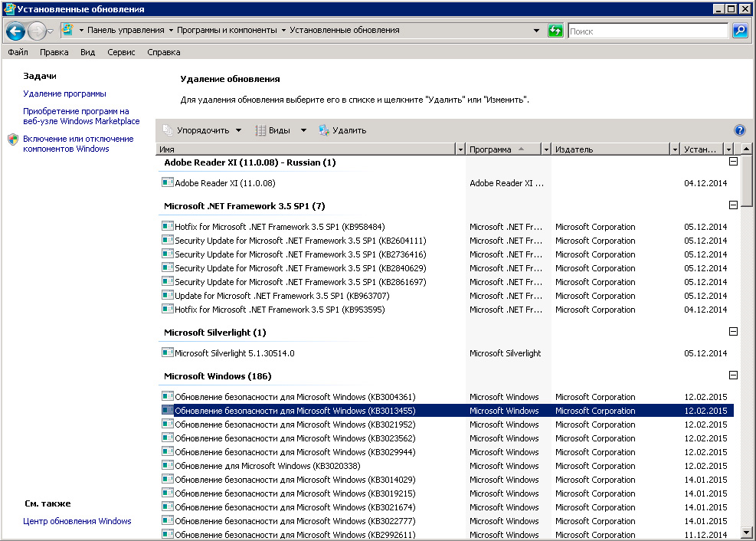Click the blue Help question mark icon
The image size is (756, 541).
(x=739, y=130)
